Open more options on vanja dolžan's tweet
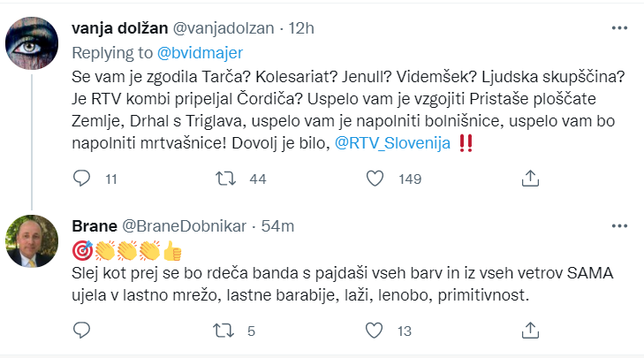The width and height of the screenshot is (644, 358). pos(619,28)
